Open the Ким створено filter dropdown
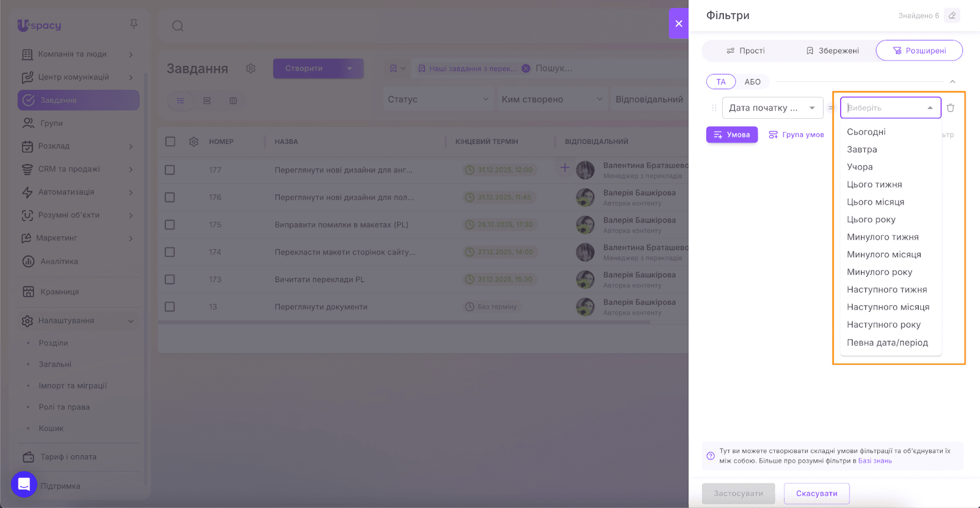Viewport: 980px width, 508px height. [x=552, y=99]
